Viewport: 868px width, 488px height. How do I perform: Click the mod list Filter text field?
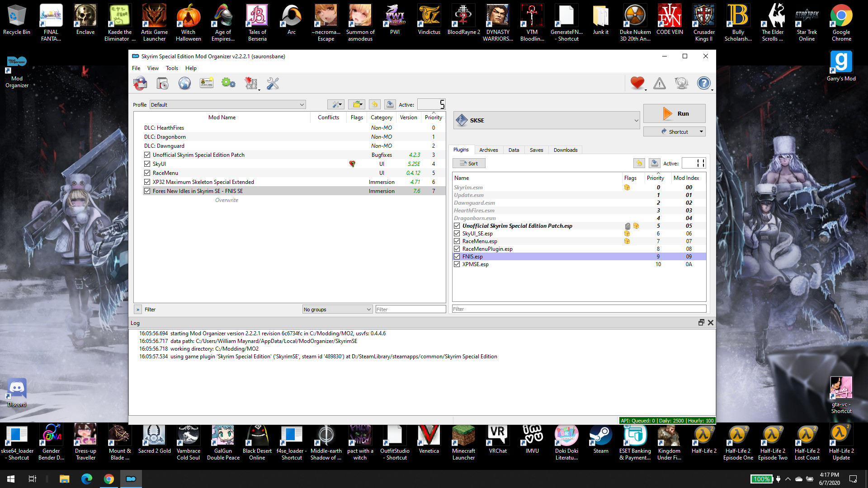click(410, 310)
